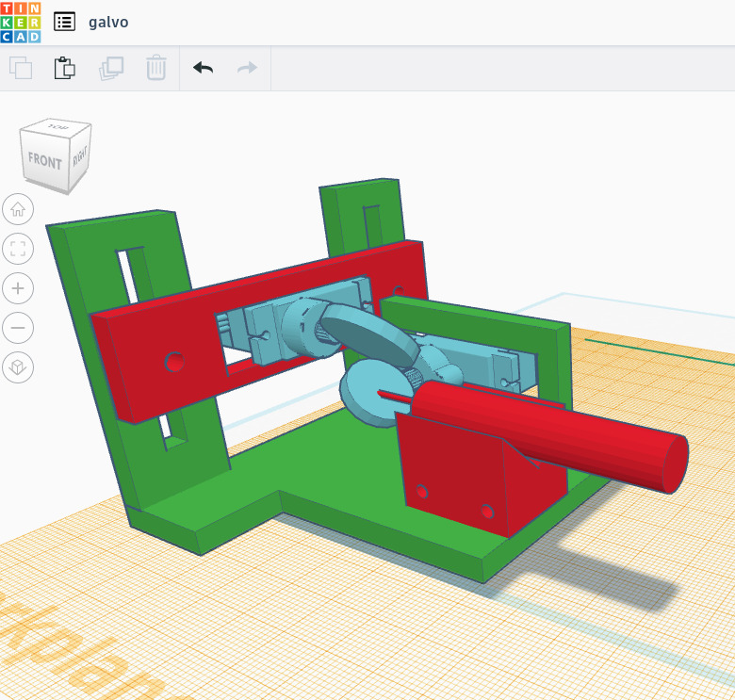This screenshot has height=700, width=735.
Task: Open the designs list menu icon
Action: point(64,22)
